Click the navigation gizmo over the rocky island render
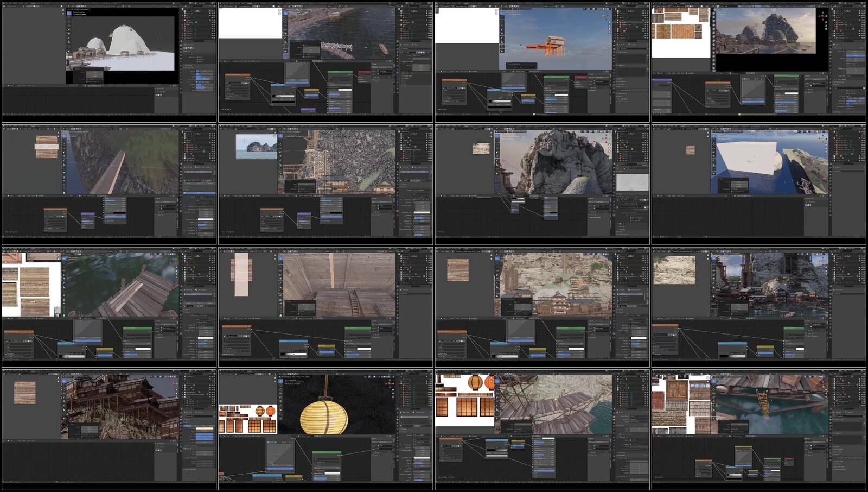Image resolution: width=868 pixels, height=492 pixels. pos(824,16)
